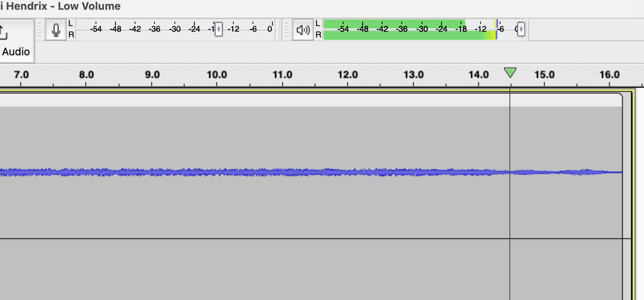Click timeline ruler at 11.0 seconds
Screen dimensions: 644x300
(x=282, y=75)
